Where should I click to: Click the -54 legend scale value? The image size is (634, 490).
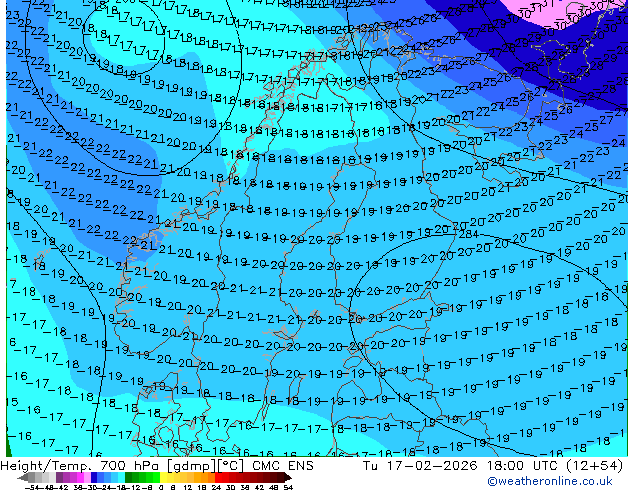pos(32,488)
